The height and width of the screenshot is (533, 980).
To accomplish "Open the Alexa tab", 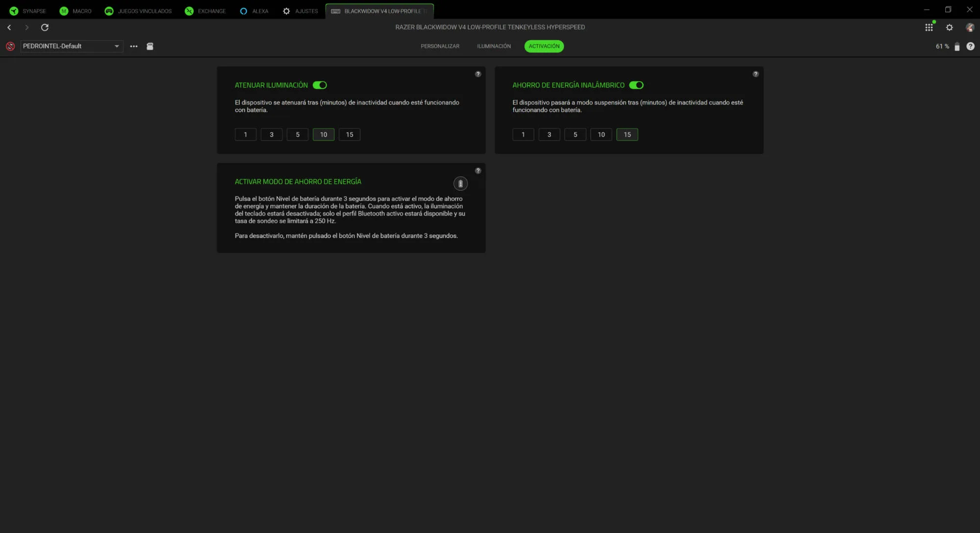I will pos(254,11).
